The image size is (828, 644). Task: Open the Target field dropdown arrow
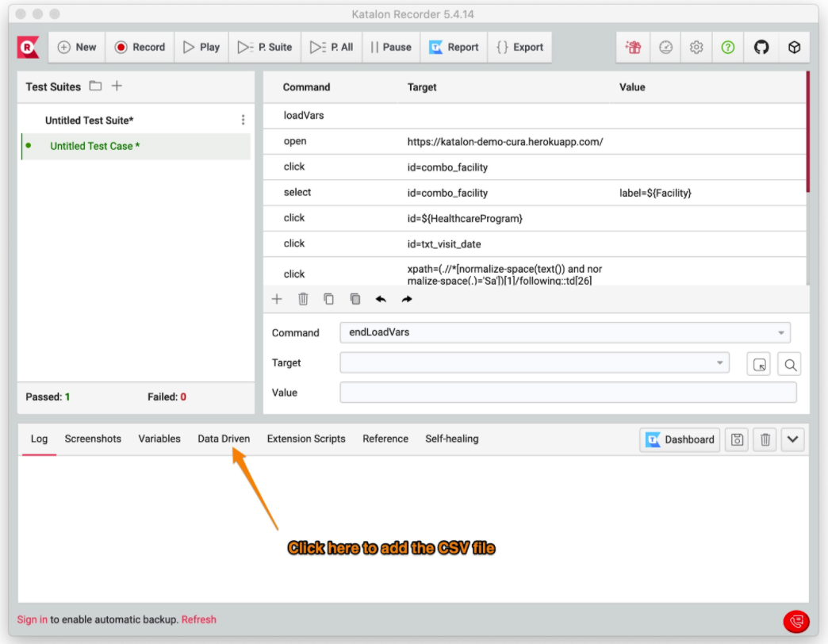(x=721, y=362)
